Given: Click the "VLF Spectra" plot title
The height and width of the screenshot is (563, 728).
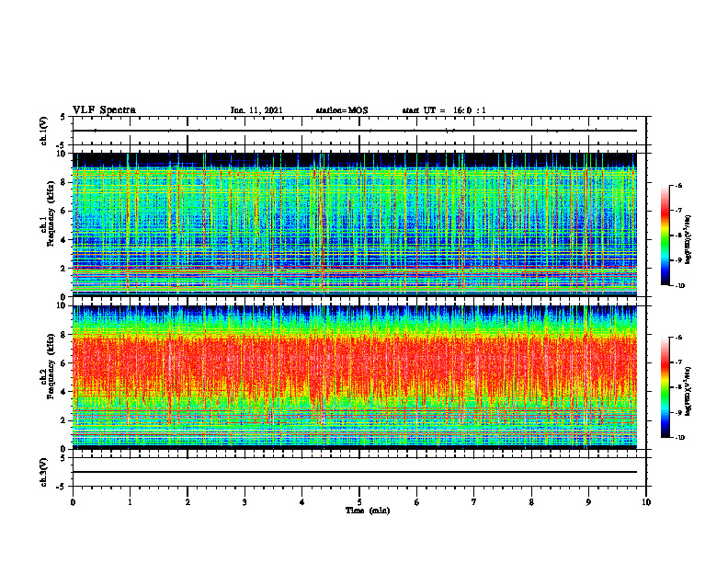Looking at the screenshot, I should (x=104, y=110).
